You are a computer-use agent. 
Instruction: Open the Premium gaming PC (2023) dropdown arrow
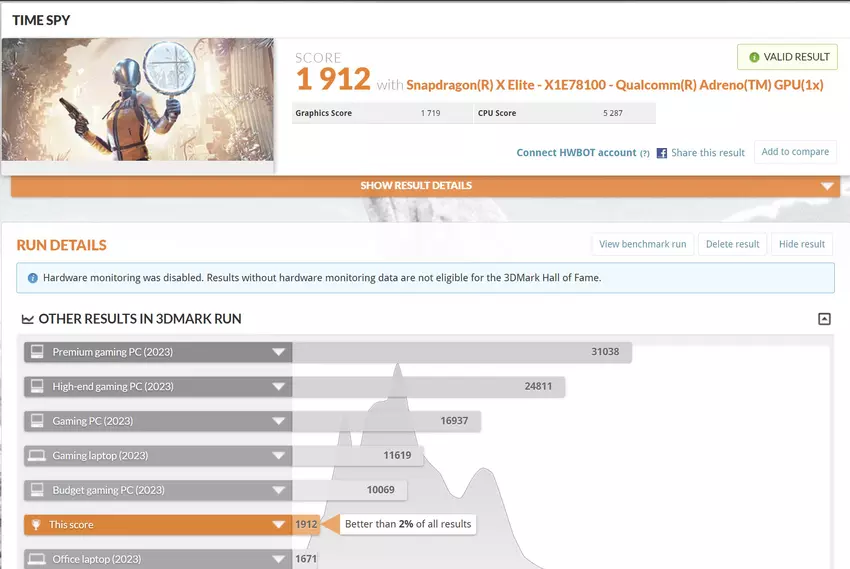[278, 352]
